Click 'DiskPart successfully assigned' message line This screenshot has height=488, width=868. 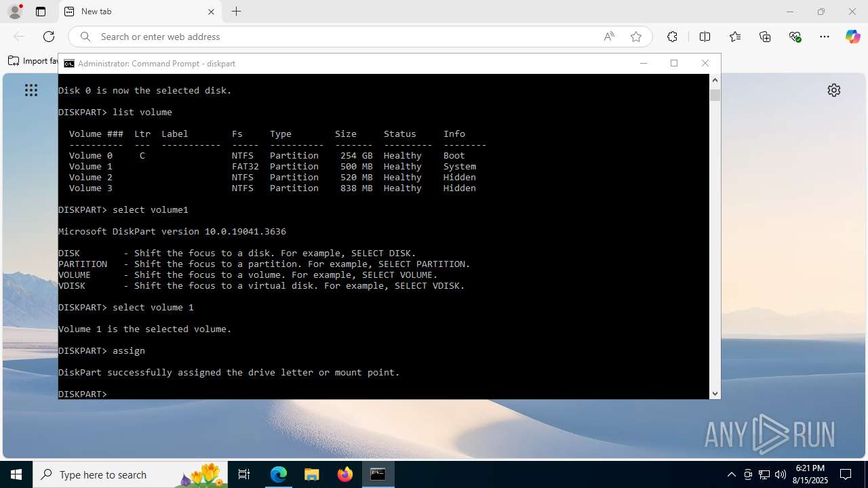229,372
